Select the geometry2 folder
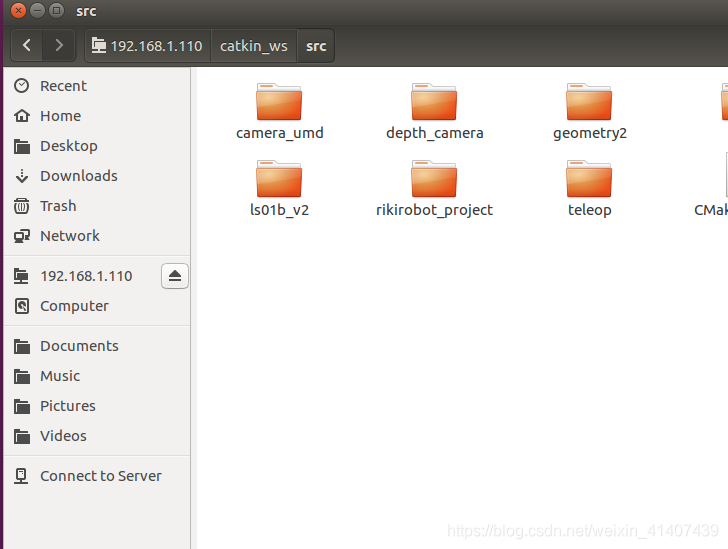This screenshot has height=549, width=728. [590, 111]
